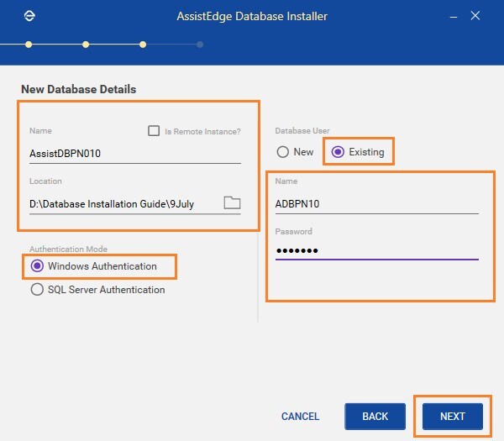Click the fourth inactive progress step dot

(x=200, y=45)
